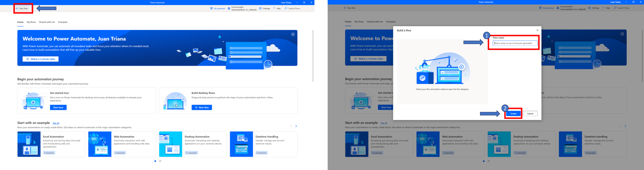
Task: Show next examples with right chevron, right window
Action: 626,126
